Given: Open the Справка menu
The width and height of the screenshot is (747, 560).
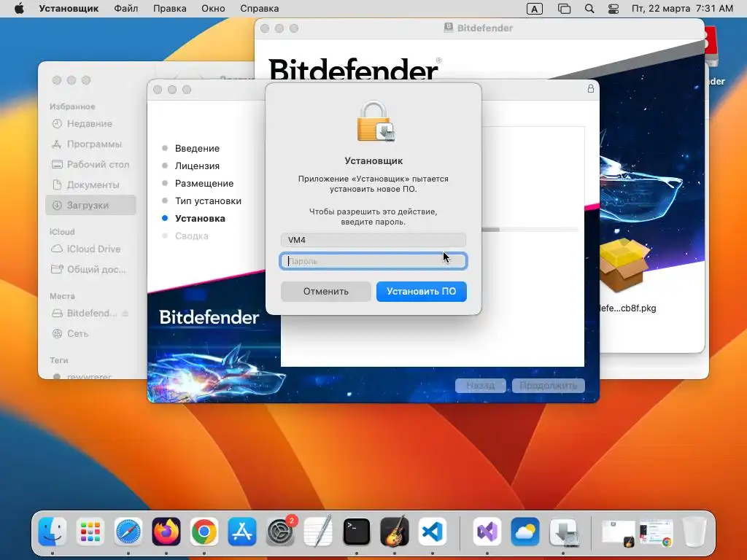Looking at the screenshot, I should pyautogui.click(x=259, y=9).
